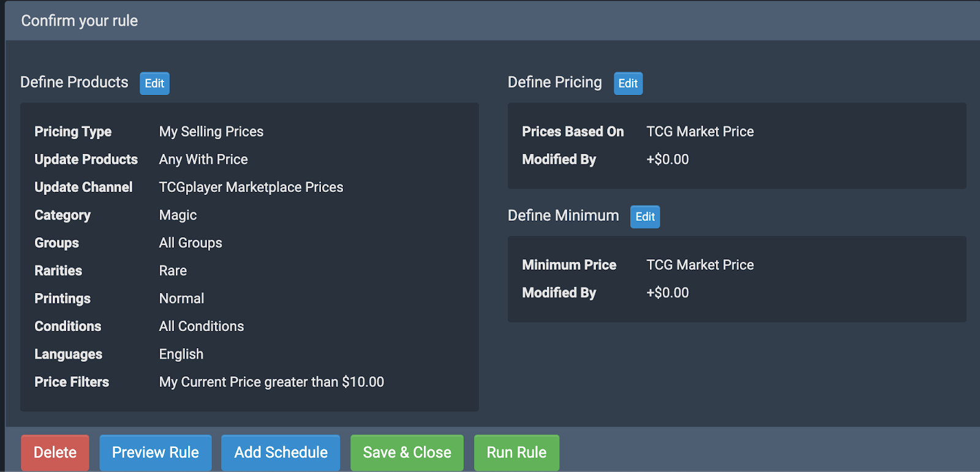Open the Preview Rule view
980x472 pixels.
coord(156,452)
